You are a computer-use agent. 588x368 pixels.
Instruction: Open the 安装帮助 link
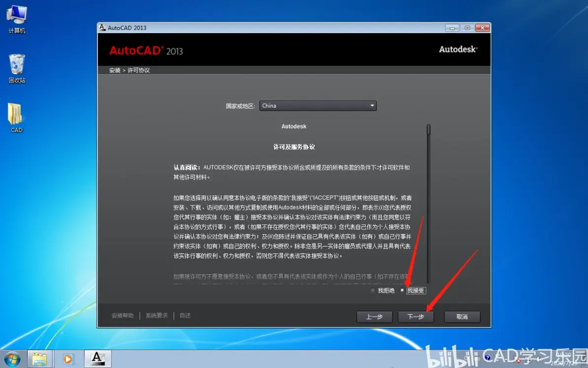(123, 316)
